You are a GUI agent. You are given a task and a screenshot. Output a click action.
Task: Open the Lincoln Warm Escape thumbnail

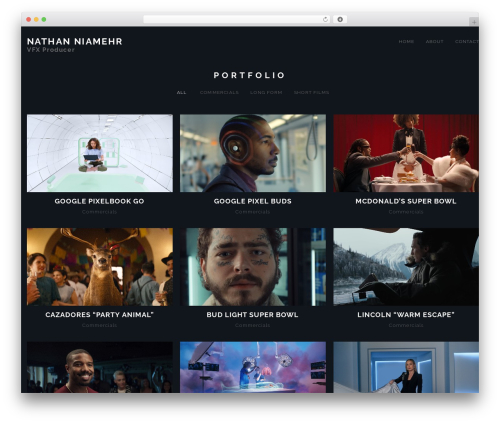click(406, 267)
